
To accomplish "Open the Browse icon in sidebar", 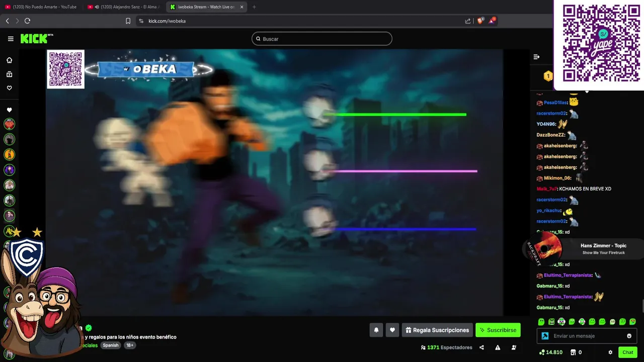I will 9,74.
